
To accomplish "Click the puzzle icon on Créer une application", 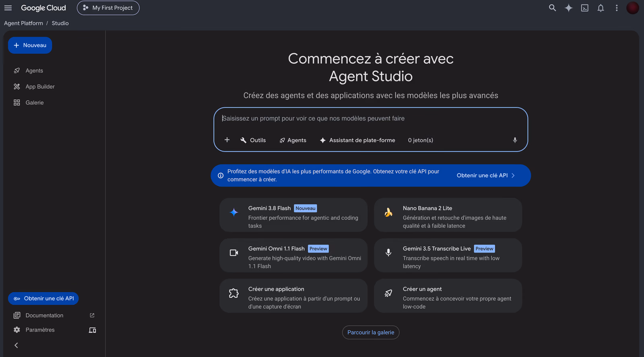I will 234,293.
